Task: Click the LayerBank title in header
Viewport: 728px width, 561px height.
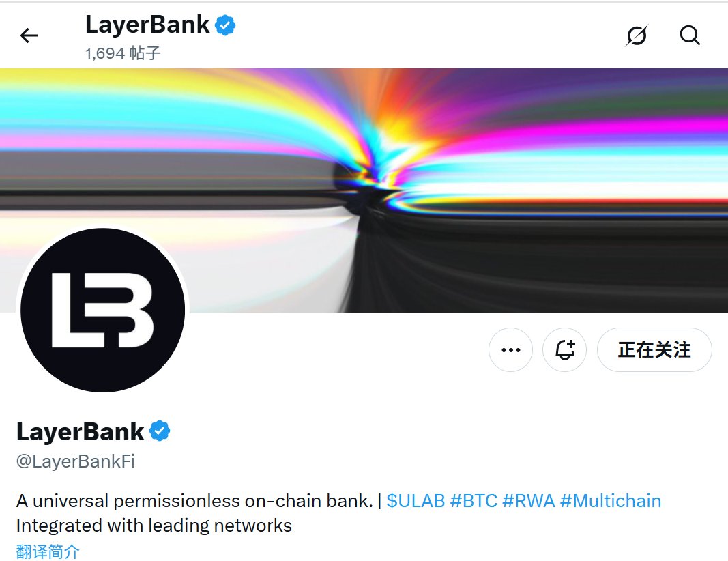Action: pos(147,25)
